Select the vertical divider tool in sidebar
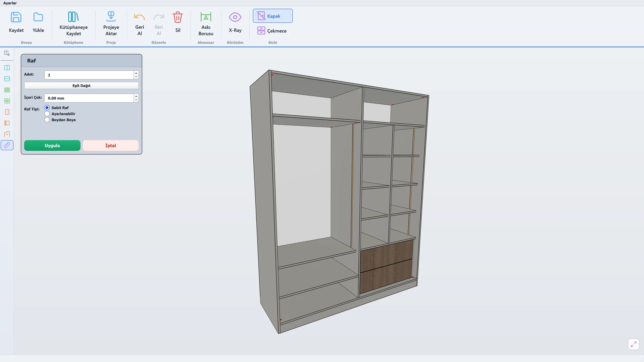 [7, 68]
